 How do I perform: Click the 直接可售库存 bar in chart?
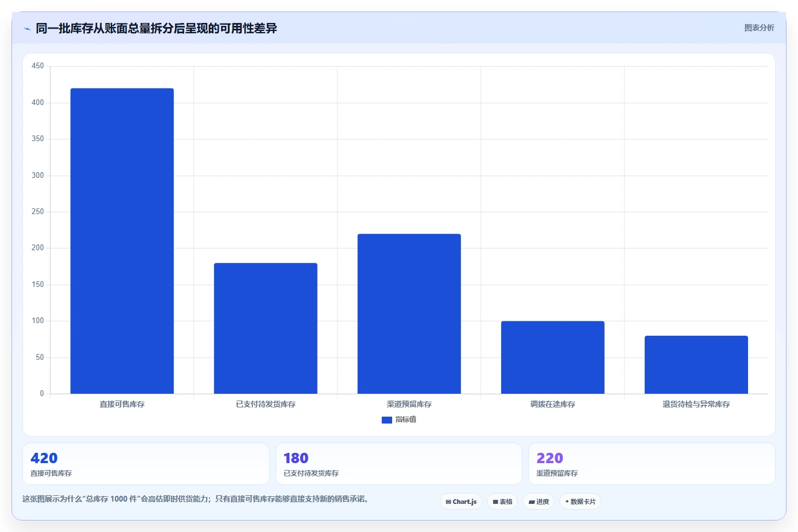tap(122, 241)
